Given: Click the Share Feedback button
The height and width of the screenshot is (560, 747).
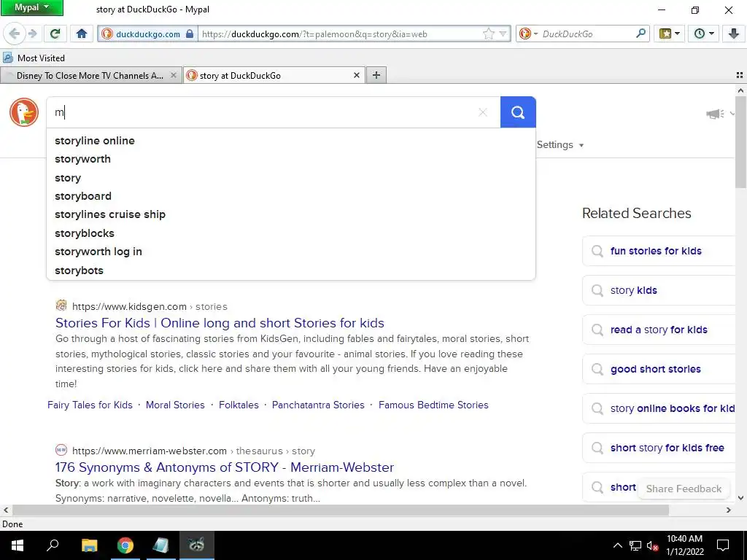Looking at the screenshot, I should click(x=684, y=489).
